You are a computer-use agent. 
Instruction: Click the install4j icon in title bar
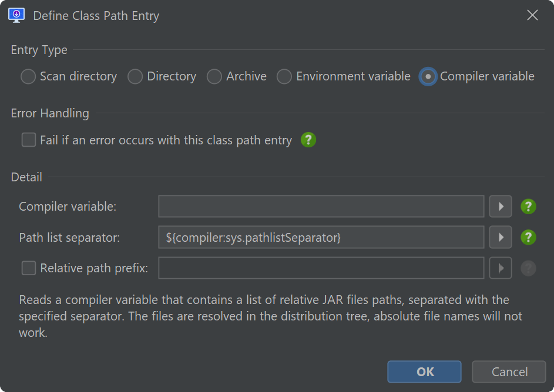point(16,15)
